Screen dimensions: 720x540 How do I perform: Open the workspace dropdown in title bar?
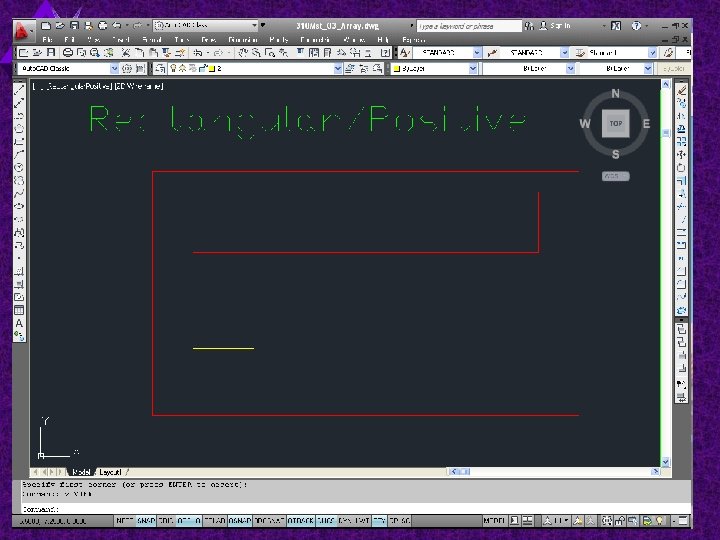click(x=255, y=25)
